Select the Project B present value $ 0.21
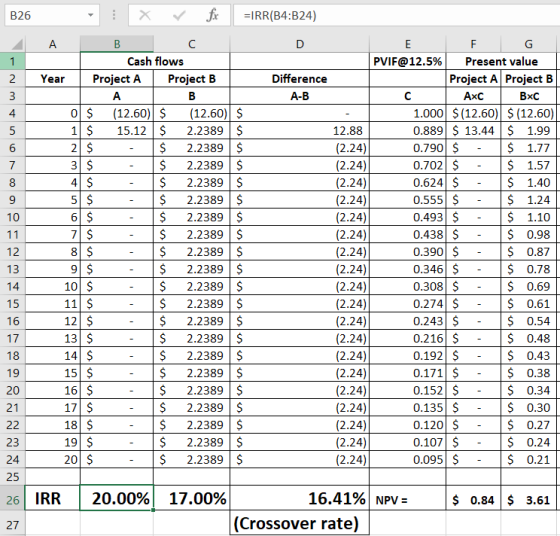The image size is (560, 536). tap(529, 460)
